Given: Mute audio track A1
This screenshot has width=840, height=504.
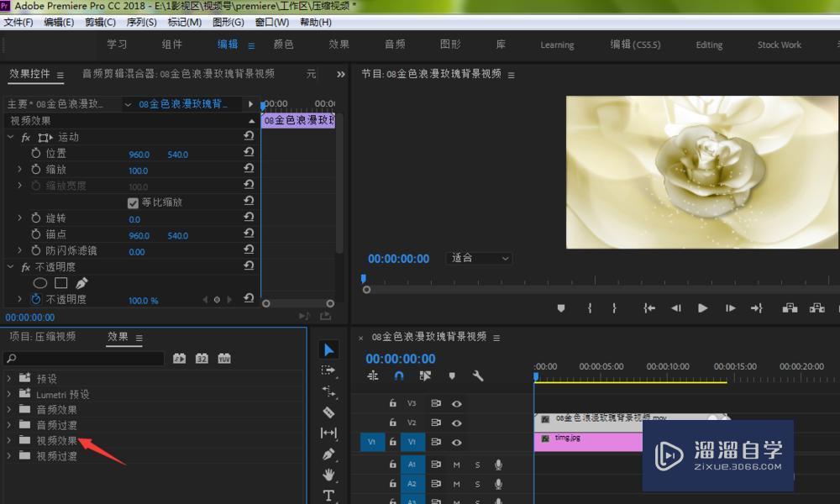Looking at the screenshot, I should coord(456,465).
